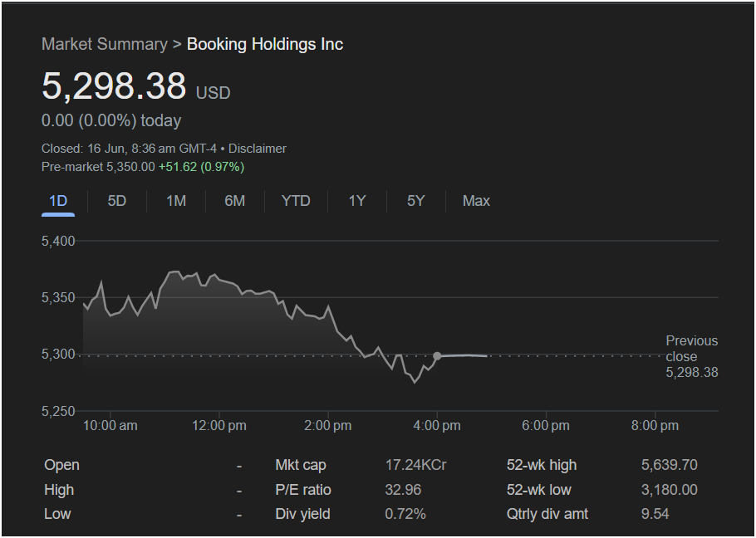Click the 5,298.38 current price
756x538 pixels.
[114, 86]
